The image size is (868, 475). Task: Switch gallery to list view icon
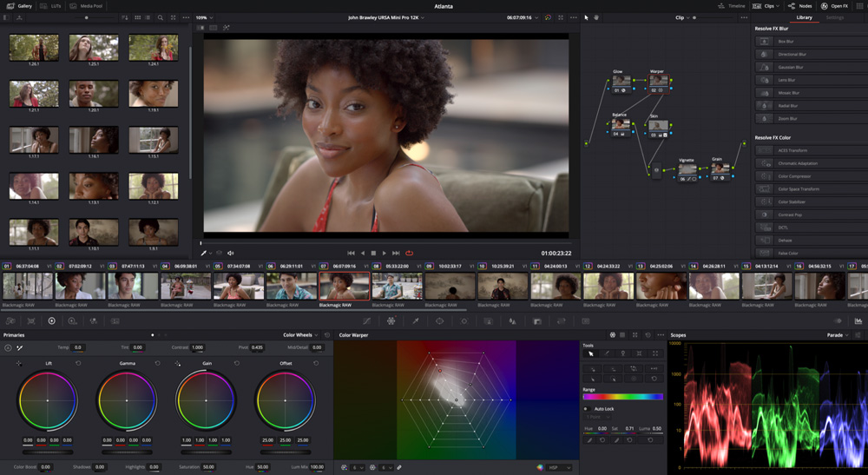tap(148, 17)
